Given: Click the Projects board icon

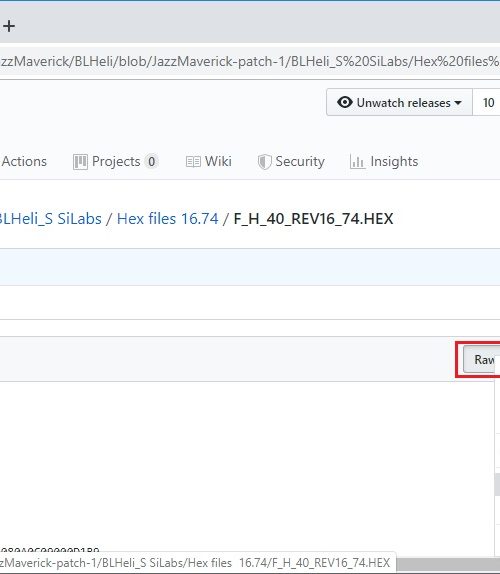Looking at the screenshot, I should pos(80,162).
